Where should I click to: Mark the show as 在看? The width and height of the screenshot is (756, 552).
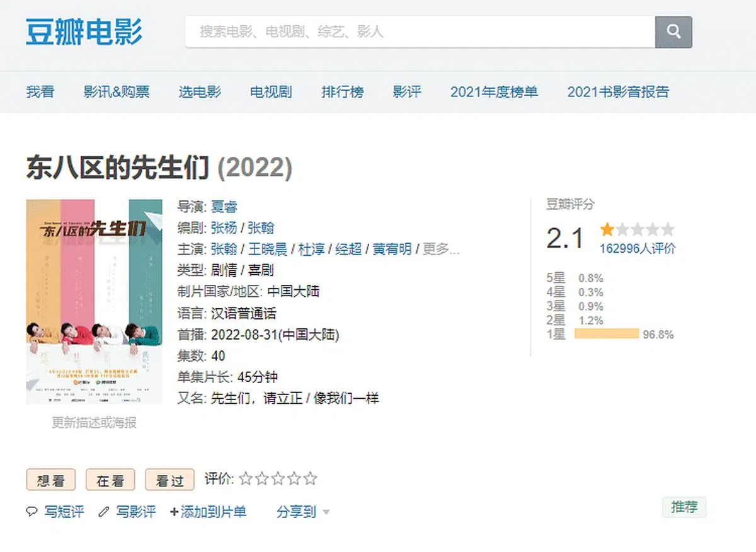[x=110, y=480]
